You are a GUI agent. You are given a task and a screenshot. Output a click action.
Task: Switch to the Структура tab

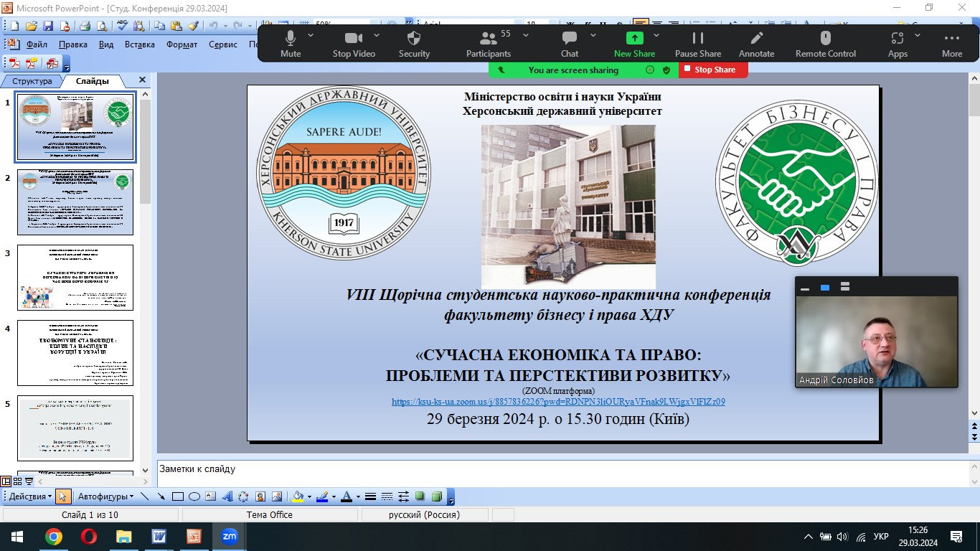click(32, 81)
